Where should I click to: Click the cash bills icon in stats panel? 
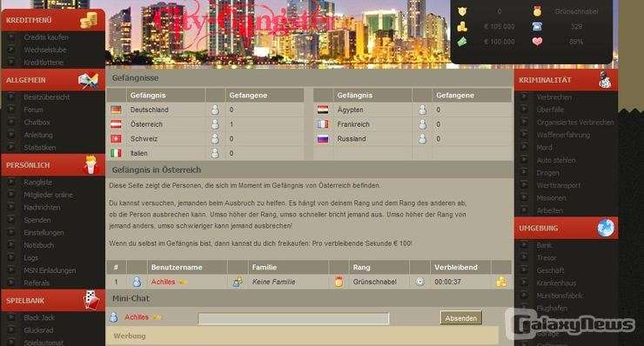point(462,42)
